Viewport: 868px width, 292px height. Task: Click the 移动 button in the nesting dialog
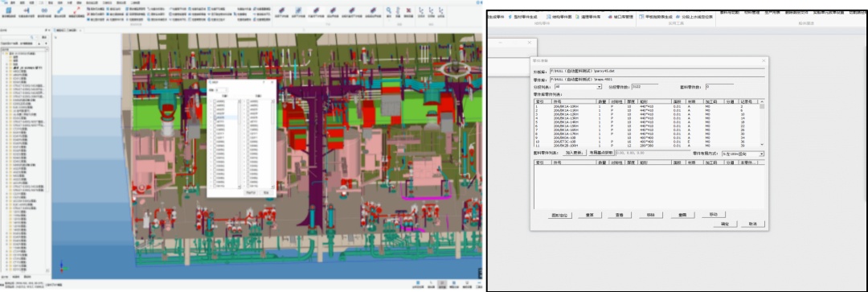coord(713,215)
